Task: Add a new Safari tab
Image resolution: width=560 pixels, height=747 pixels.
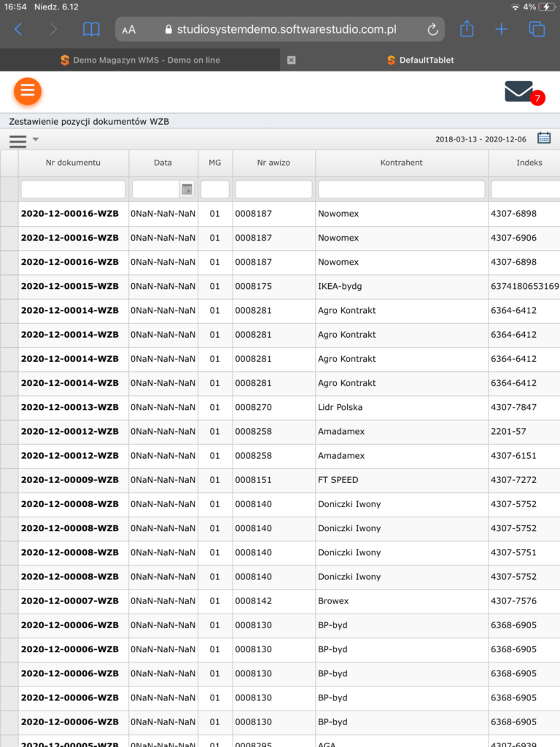Action: point(502,29)
